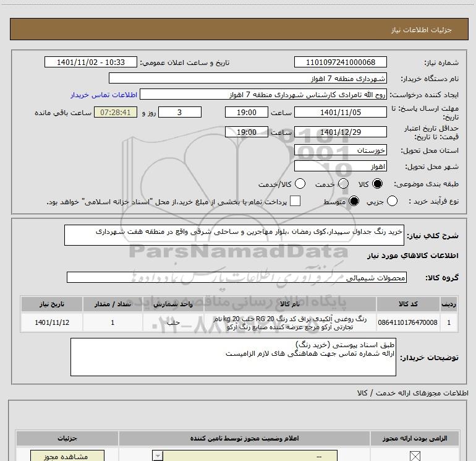Image resolution: width=476 pixels, height=461 pixels.
Task: Click the buyer name field شهرداری منطقه 7 اهواز
Action: coord(248,79)
